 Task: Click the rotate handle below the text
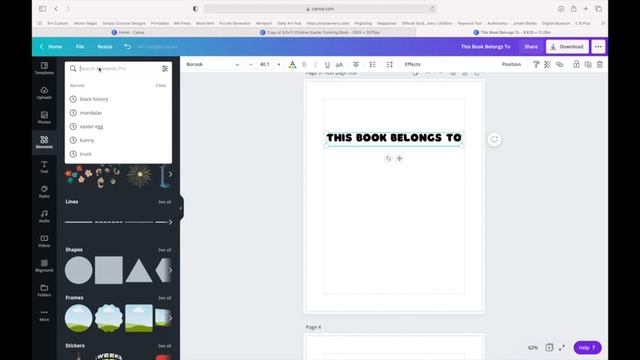[388, 158]
